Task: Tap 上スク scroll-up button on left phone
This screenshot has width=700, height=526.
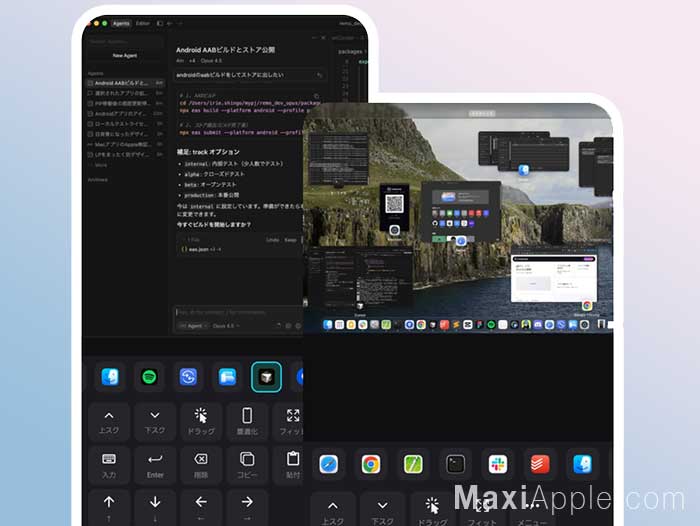Action: pos(109,422)
